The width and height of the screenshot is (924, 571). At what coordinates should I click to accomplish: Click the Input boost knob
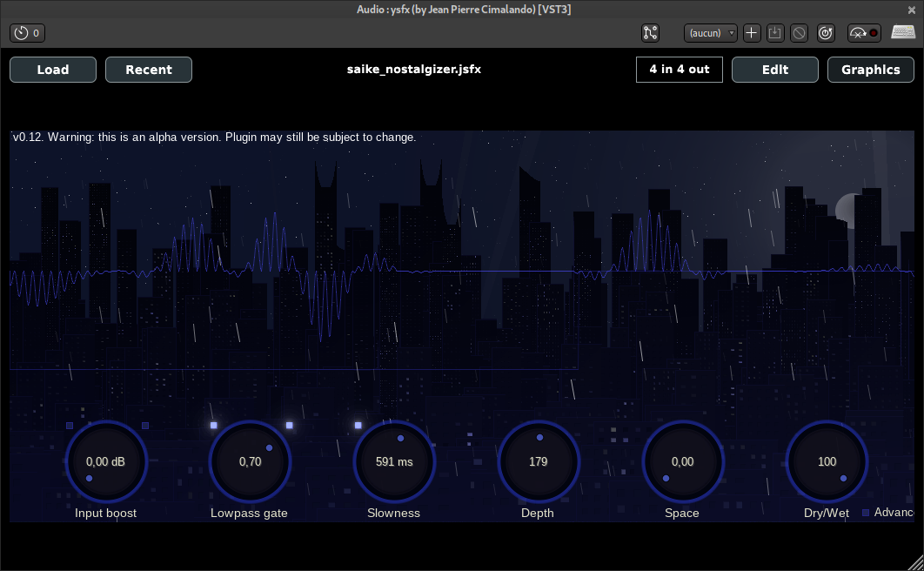[x=106, y=461]
